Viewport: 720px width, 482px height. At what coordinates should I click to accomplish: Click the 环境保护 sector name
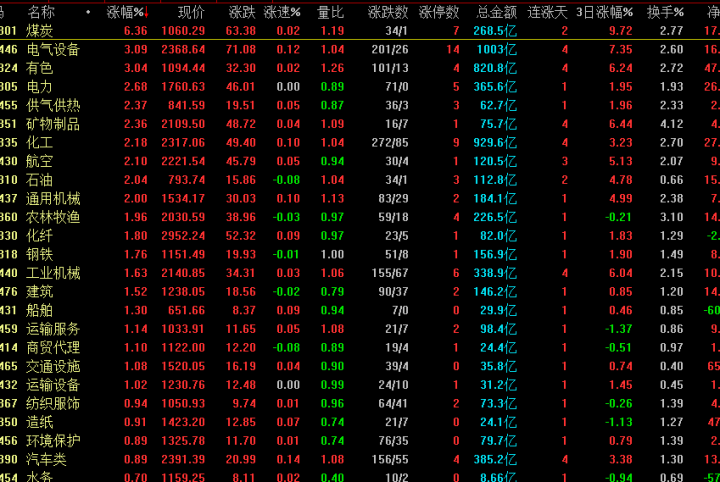pos(53,440)
